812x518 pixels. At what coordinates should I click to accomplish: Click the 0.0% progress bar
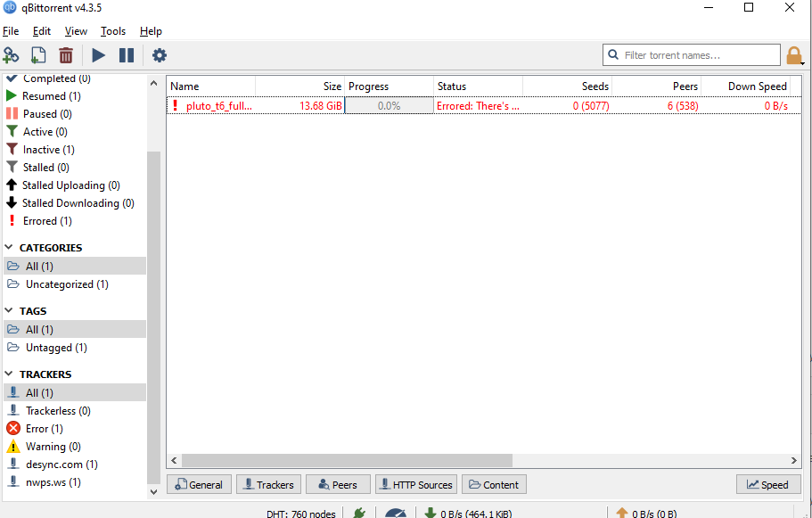389,106
